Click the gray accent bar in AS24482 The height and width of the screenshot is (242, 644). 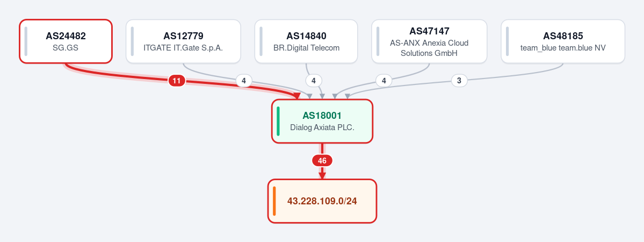click(26, 41)
